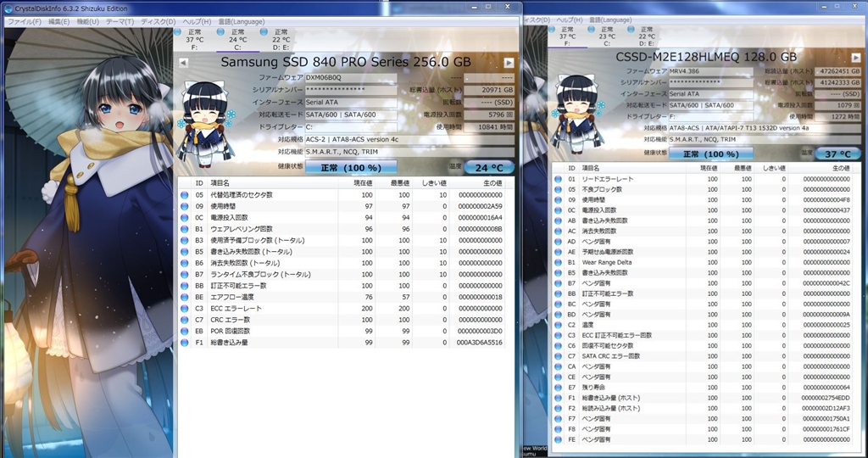Click the Samsung SSD 840 PRO Series title
Viewport: 868px width, 458px height.
(346, 61)
